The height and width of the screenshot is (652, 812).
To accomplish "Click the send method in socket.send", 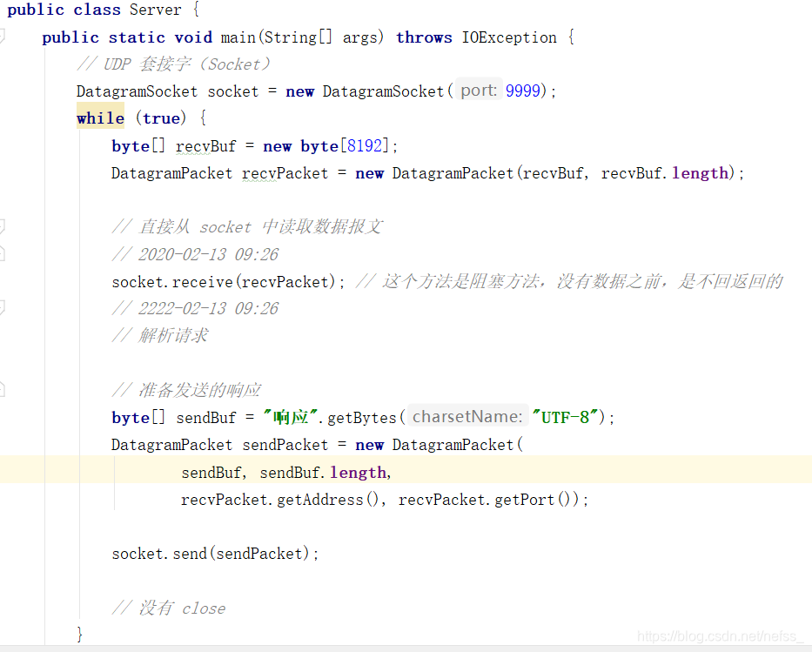I will click(190, 554).
